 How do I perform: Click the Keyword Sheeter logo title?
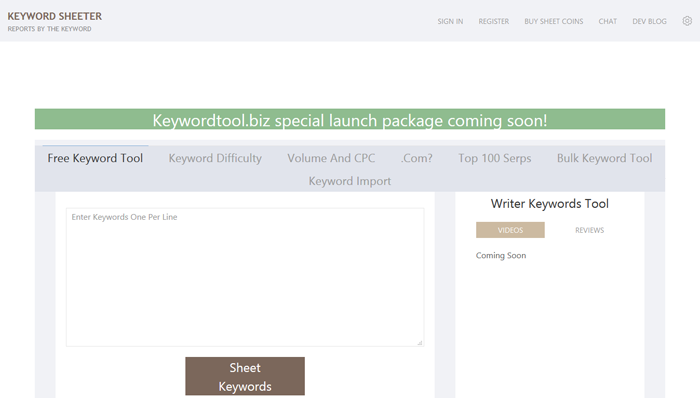[x=54, y=16]
